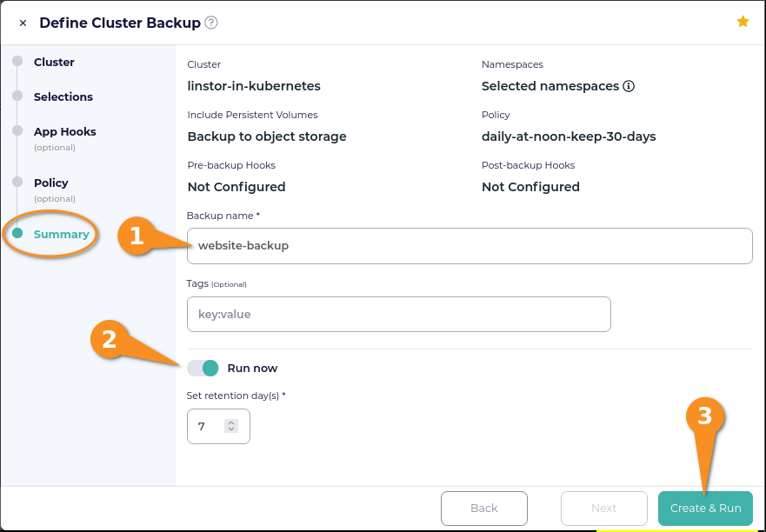The width and height of the screenshot is (766, 532).
Task: Open the Summary wizard step
Action: tap(62, 234)
